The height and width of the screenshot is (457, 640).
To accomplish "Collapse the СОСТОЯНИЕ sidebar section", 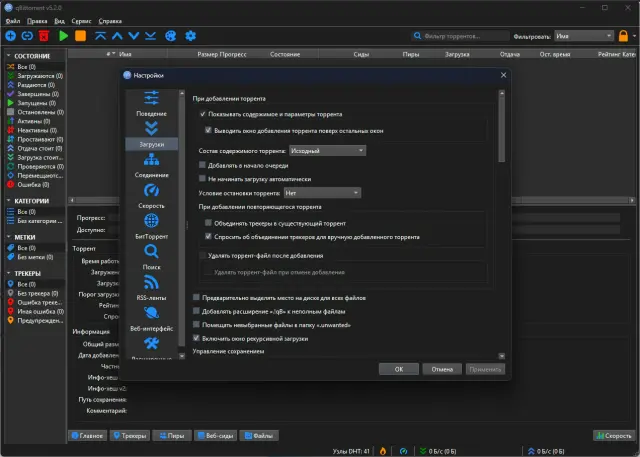I will [9, 55].
